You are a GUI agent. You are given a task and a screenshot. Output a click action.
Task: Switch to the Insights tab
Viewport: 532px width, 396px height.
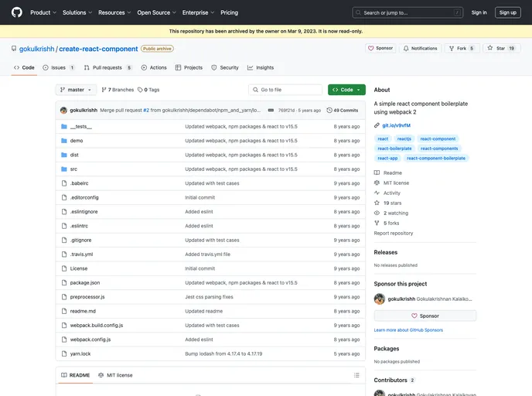[261, 67]
